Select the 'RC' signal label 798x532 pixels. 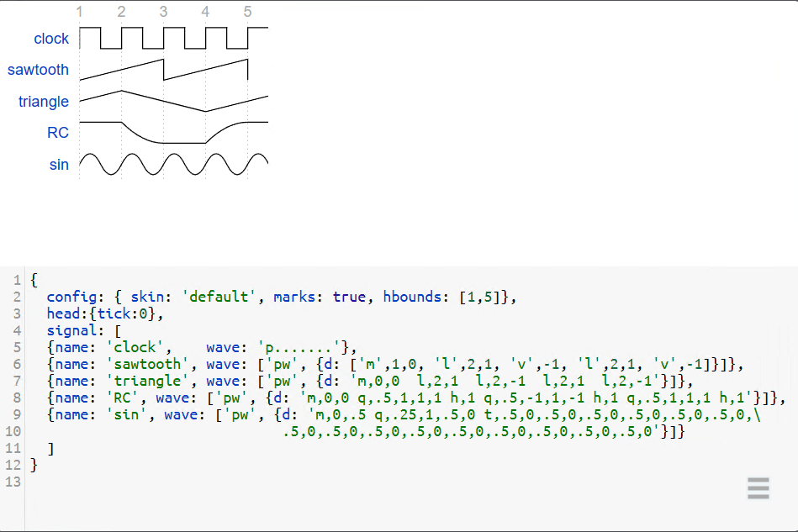[58, 133]
